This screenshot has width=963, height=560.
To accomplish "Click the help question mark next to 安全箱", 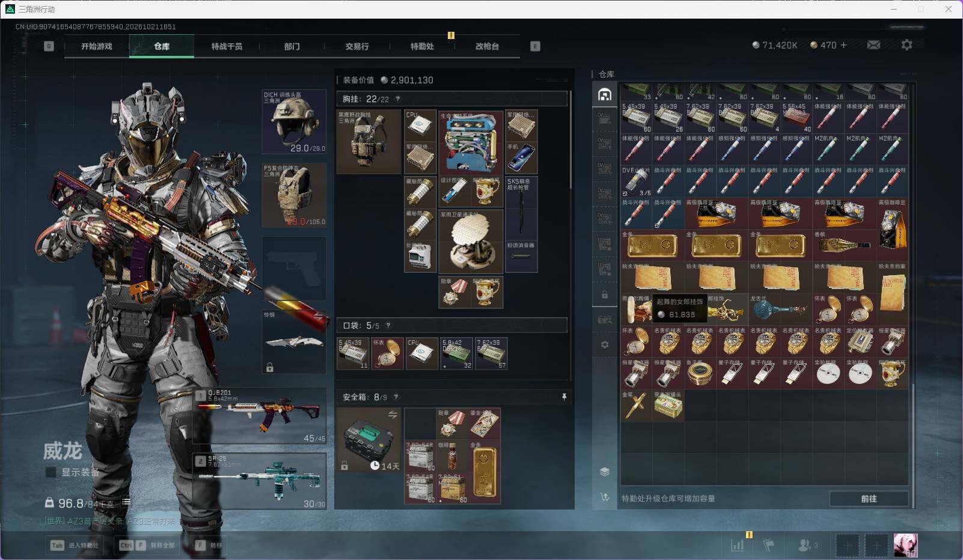I will (x=396, y=397).
